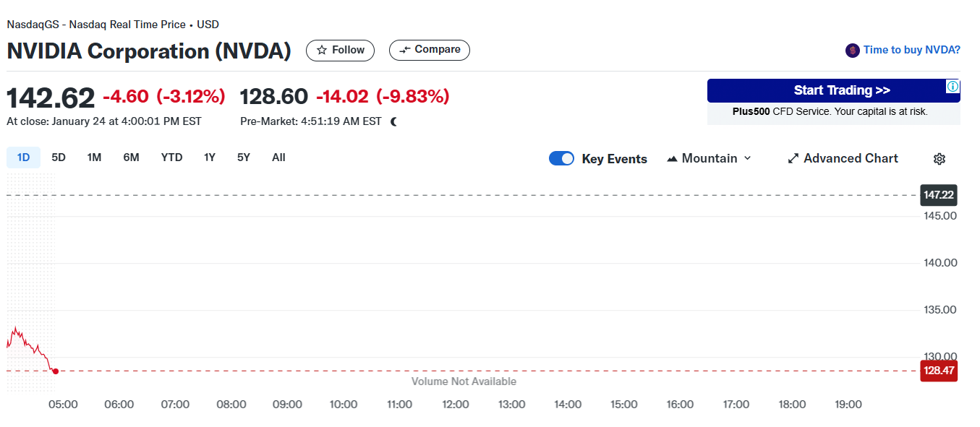Viewport: 980px width, 427px height.
Task: Click the Plus500 CFD Service disclaimer text
Action: (830, 112)
